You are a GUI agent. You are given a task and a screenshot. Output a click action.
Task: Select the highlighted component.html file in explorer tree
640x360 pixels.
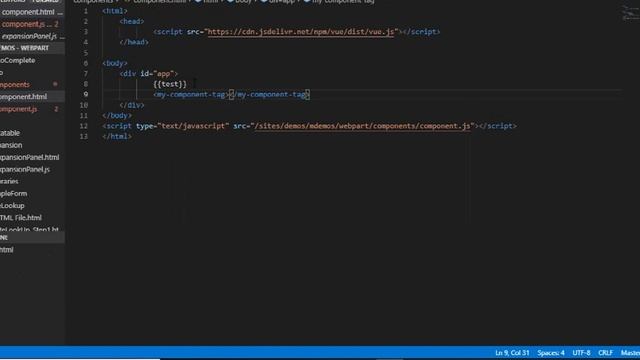point(32,97)
